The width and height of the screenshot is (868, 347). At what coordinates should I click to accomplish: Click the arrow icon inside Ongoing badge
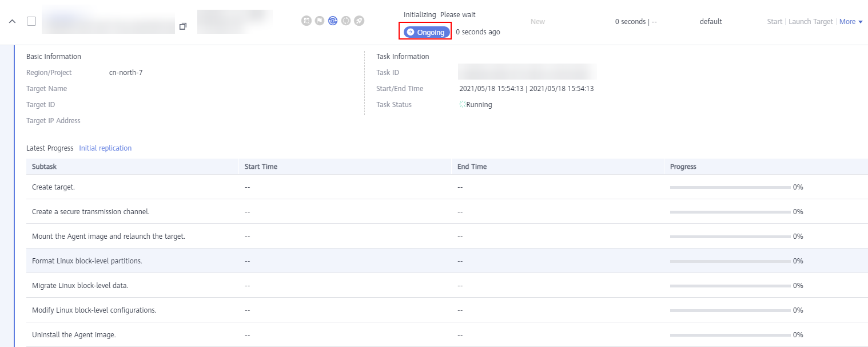tap(411, 32)
